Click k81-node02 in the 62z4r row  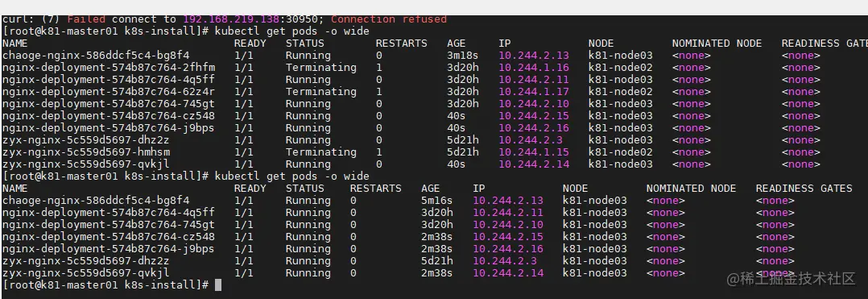(x=620, y=92)
